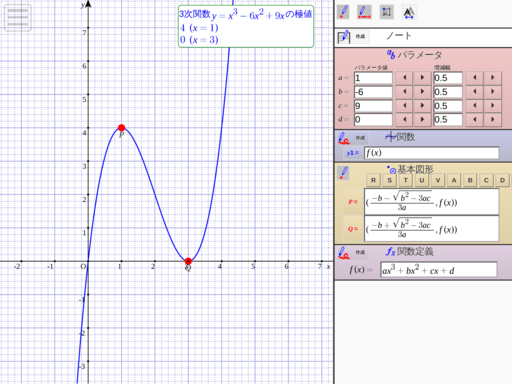Decrease step size for parameter b

pyautogui.click(x=474, y=92)
